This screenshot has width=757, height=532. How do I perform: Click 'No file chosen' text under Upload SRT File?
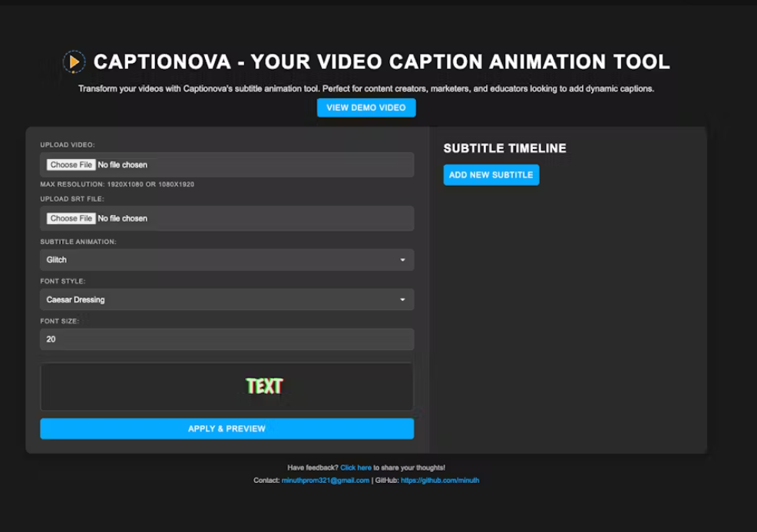tap(123, 218)
